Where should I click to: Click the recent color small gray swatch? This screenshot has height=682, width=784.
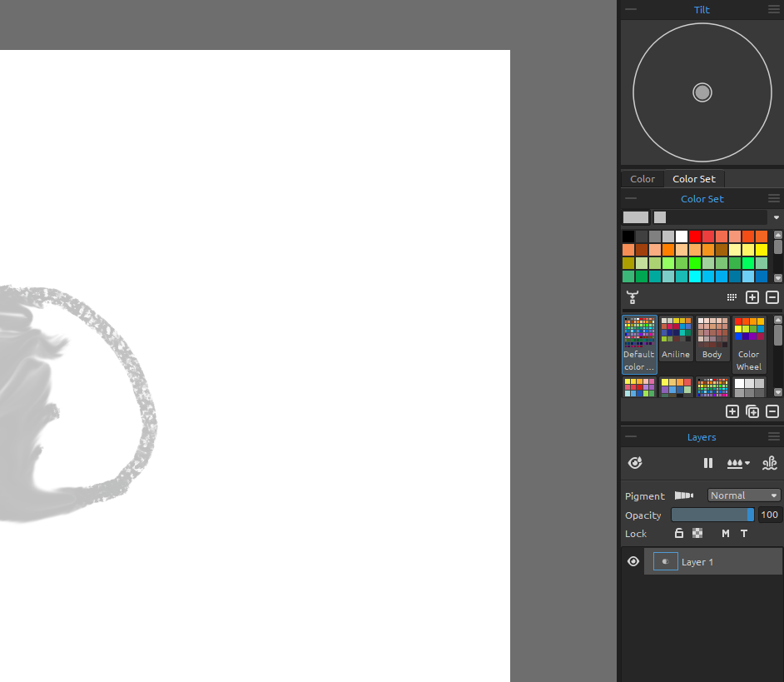[x=660, y=217]
